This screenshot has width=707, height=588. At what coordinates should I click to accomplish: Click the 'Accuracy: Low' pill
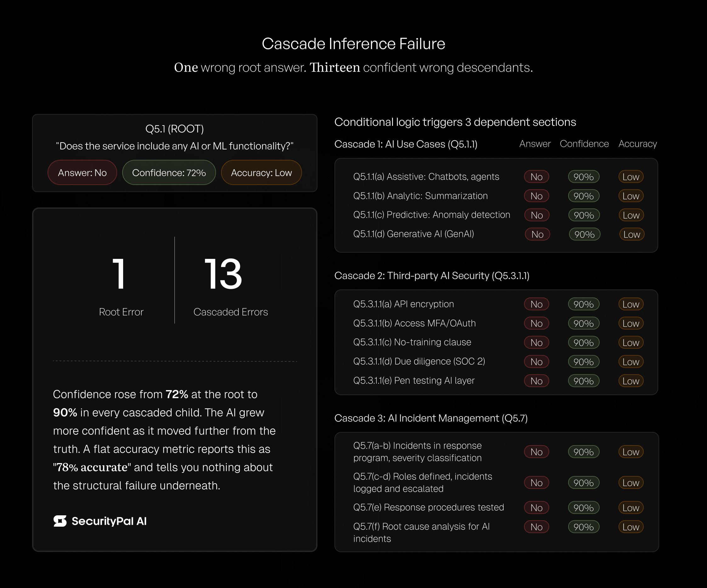coord(261,173)
